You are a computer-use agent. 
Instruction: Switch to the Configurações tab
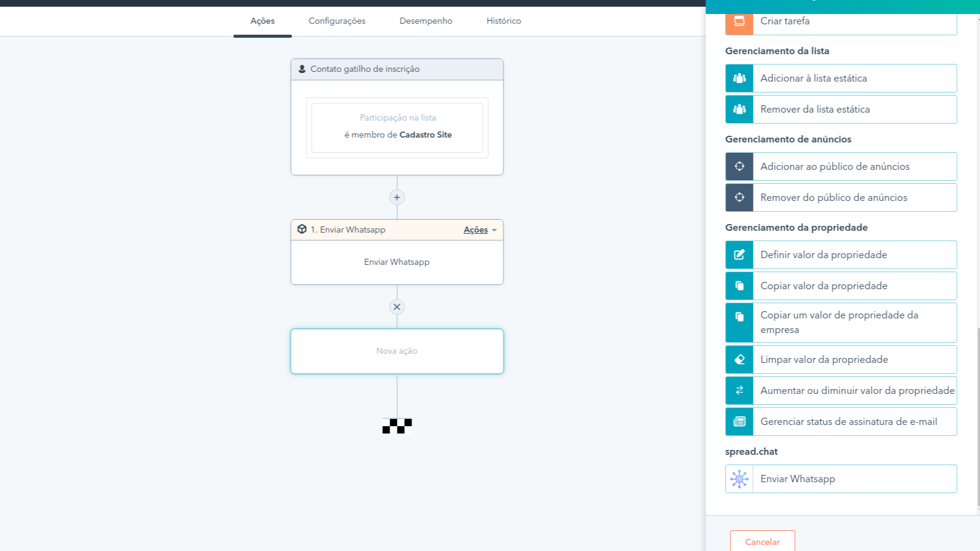click(x=337, y=21)
